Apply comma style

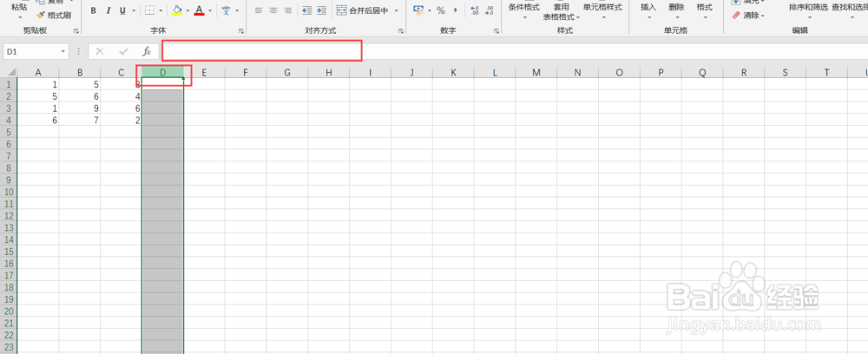(455, 10)
